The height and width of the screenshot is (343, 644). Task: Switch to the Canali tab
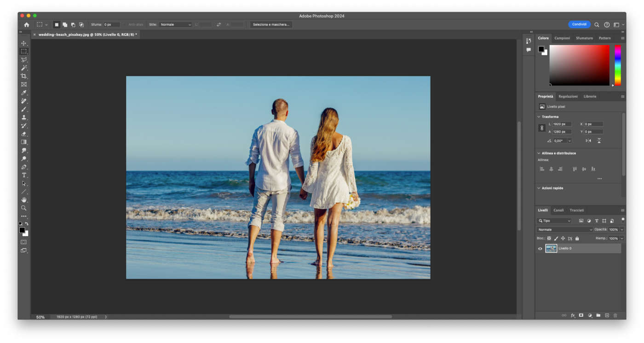[x=558, y=210]
